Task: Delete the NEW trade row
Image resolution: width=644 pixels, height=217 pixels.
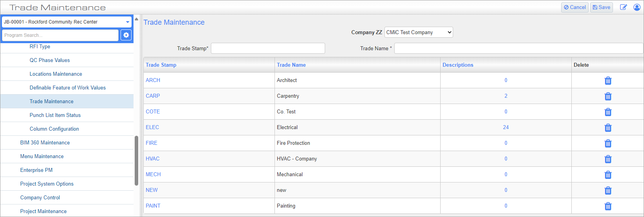Action: click(608, 190)
